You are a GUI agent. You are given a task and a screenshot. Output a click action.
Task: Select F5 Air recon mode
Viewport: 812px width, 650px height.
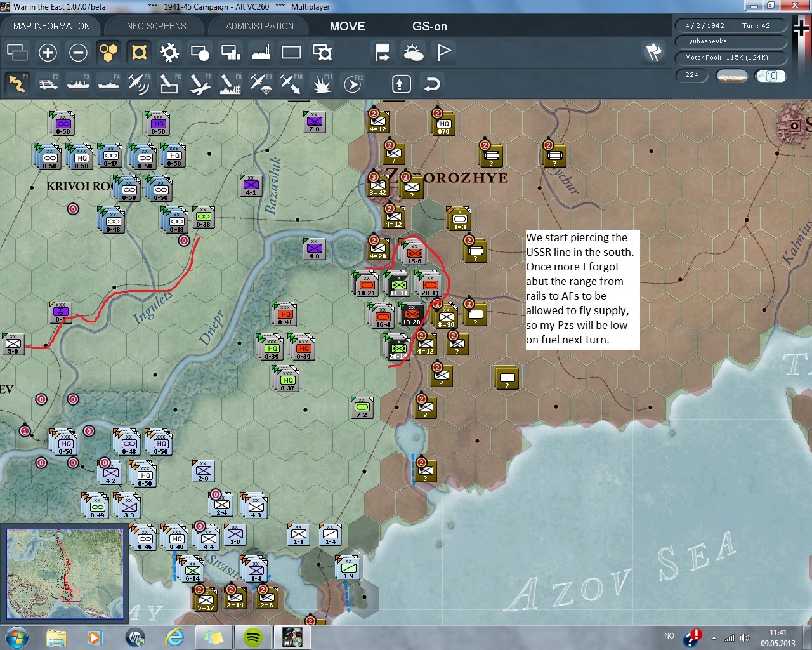coord(139,83)
